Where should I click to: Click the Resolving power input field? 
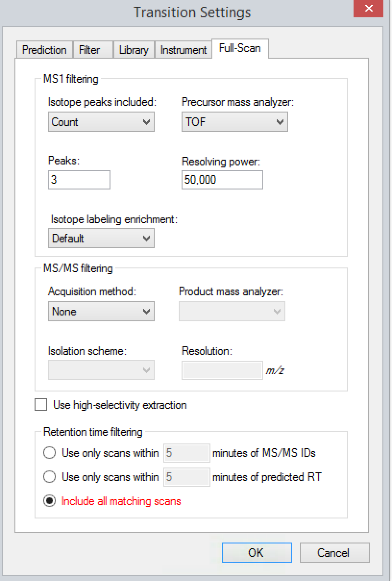pos(222,180)
